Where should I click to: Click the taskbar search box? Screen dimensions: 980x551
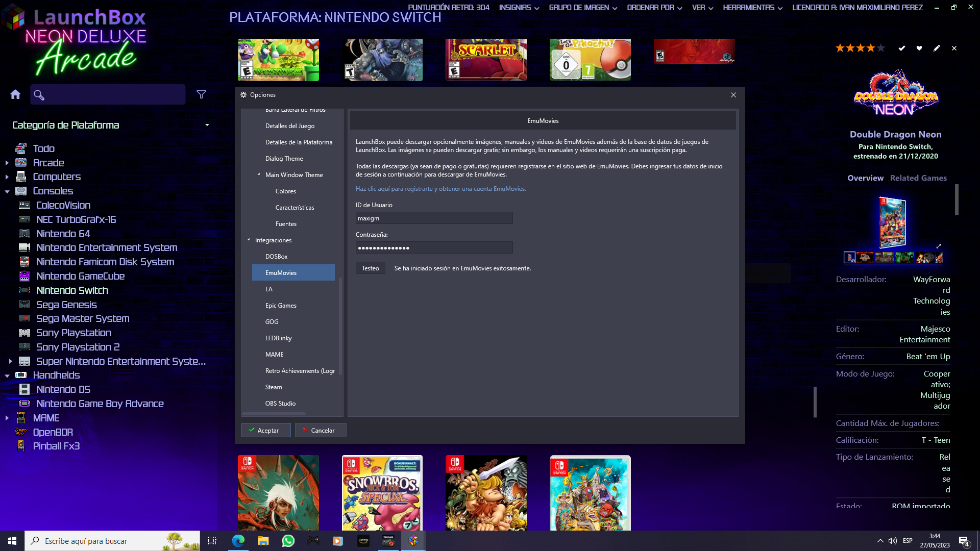[112, 541]
